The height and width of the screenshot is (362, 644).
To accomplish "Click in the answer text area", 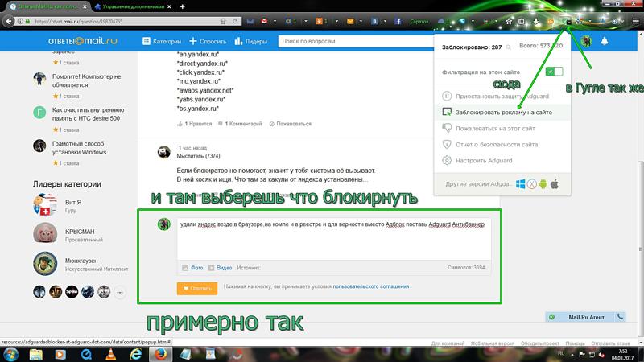I will [x=334, y=239].
